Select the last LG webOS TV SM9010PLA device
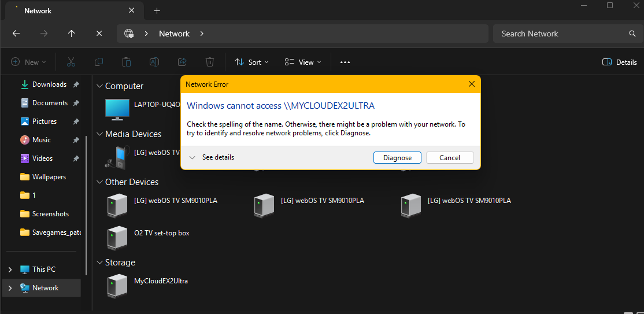Screen dimensions: 644x314 coord(456,205)
